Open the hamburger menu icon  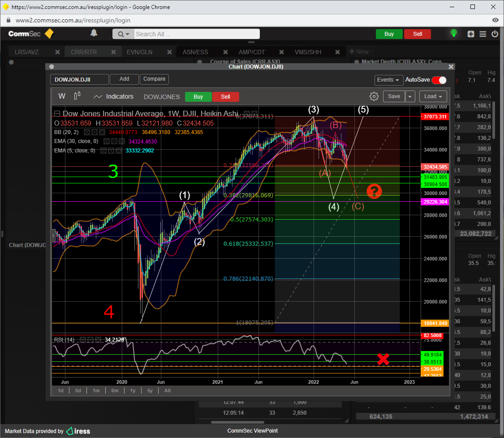click(x=482, y=34)
